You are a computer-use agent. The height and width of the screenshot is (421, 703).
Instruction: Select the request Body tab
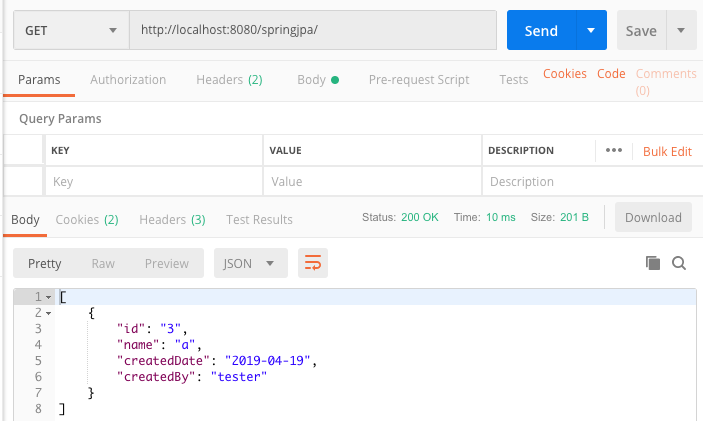tap(318, 80)
